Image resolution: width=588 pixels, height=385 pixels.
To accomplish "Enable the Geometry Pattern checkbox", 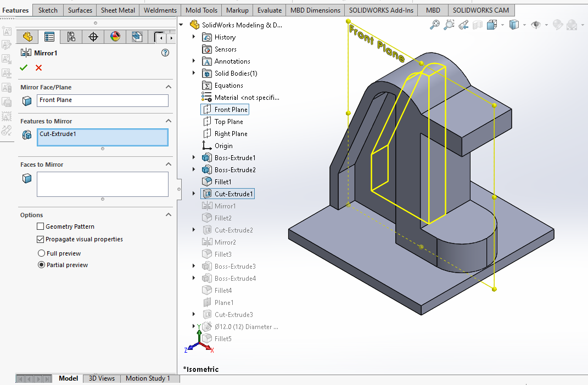I will coord(40,227).
